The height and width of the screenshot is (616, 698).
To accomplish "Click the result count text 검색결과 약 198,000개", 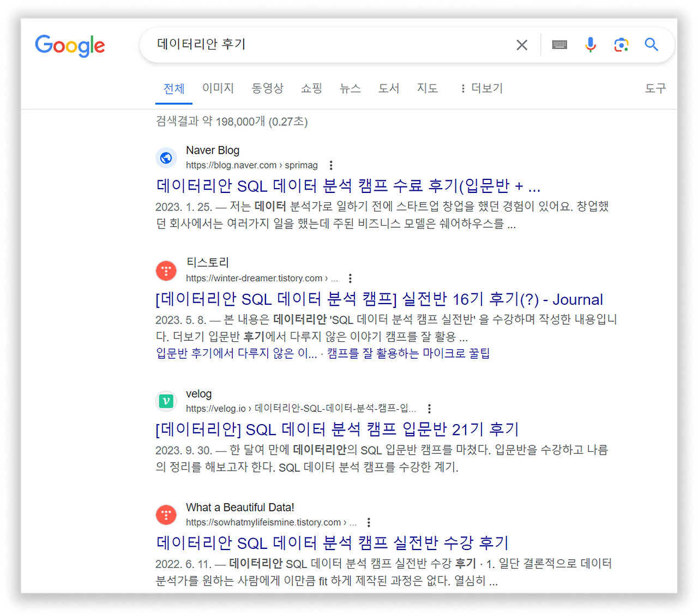I will coord(232,122).
